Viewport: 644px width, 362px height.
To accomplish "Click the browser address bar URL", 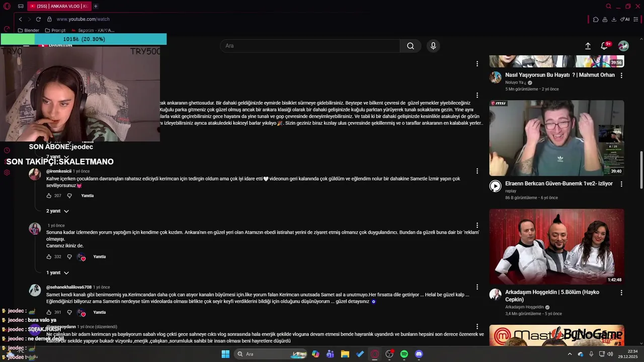I will pos(83,19).
